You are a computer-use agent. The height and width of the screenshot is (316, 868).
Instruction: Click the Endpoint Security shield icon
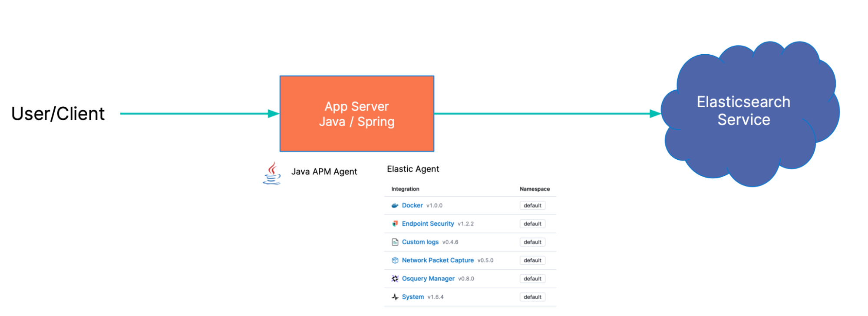point(395,224)
